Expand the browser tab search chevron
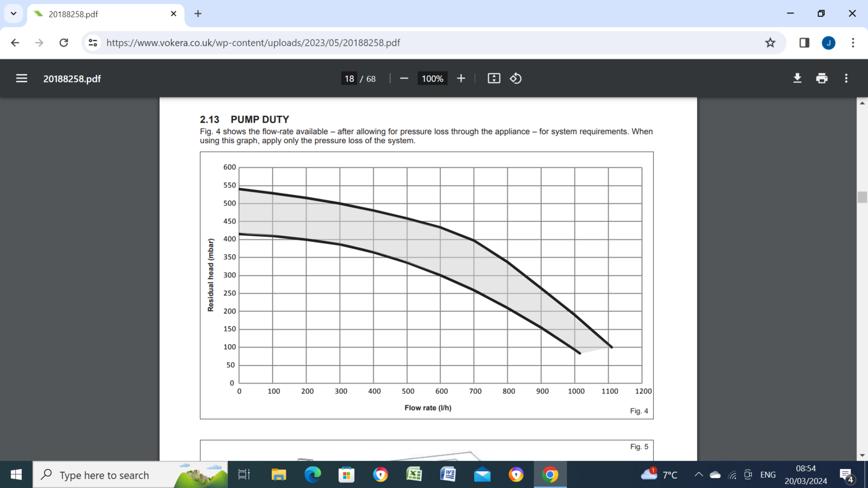 tap(14, 14)
